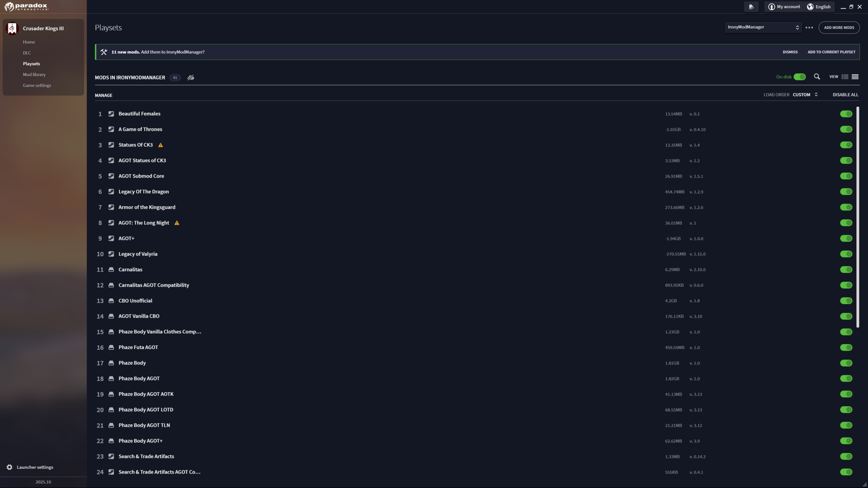Dismiss the new mods notification
This screenshot has height=488, width=868.
tap(790, 52)
